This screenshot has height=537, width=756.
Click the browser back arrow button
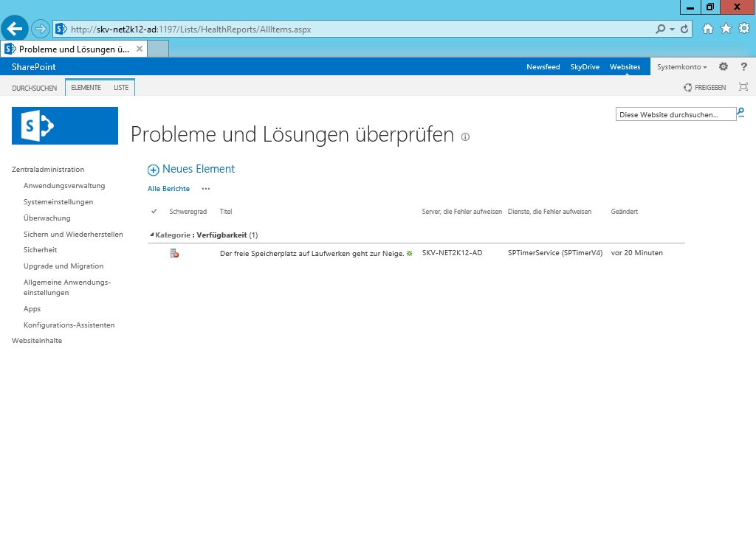15,29
